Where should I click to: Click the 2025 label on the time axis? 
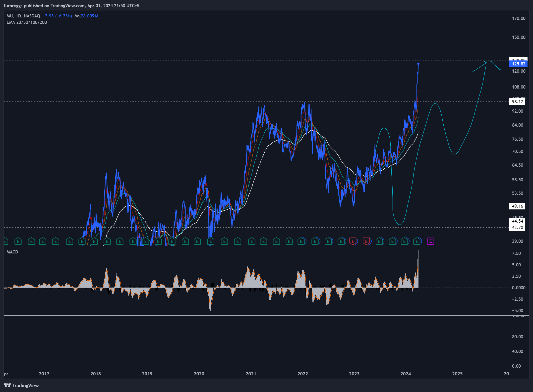[457, 374]
